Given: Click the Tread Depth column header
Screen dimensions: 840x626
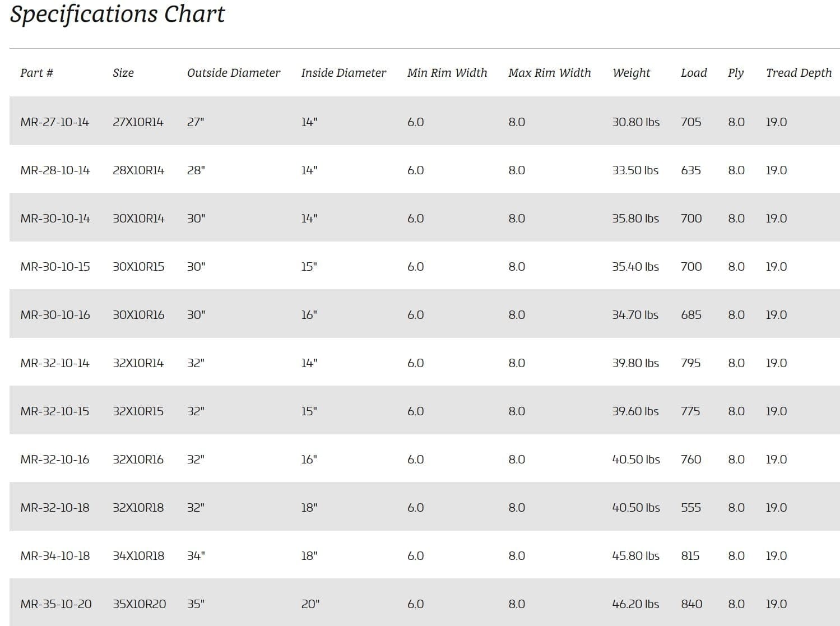Looking at the screenshot, I should point(799,73).
